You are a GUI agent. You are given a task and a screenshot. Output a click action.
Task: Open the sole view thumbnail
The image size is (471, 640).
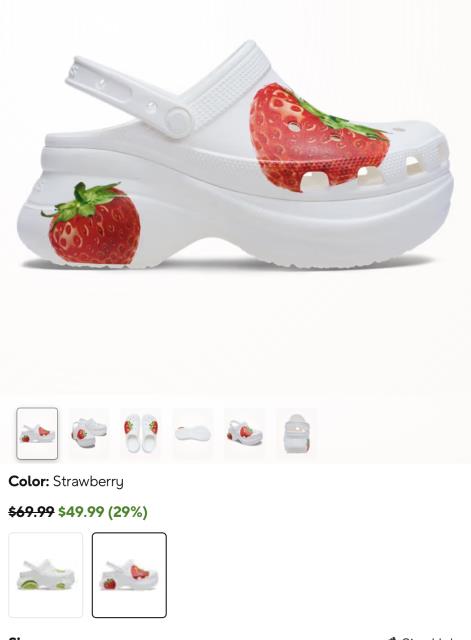pyautogui.click(x=193, y=433)
